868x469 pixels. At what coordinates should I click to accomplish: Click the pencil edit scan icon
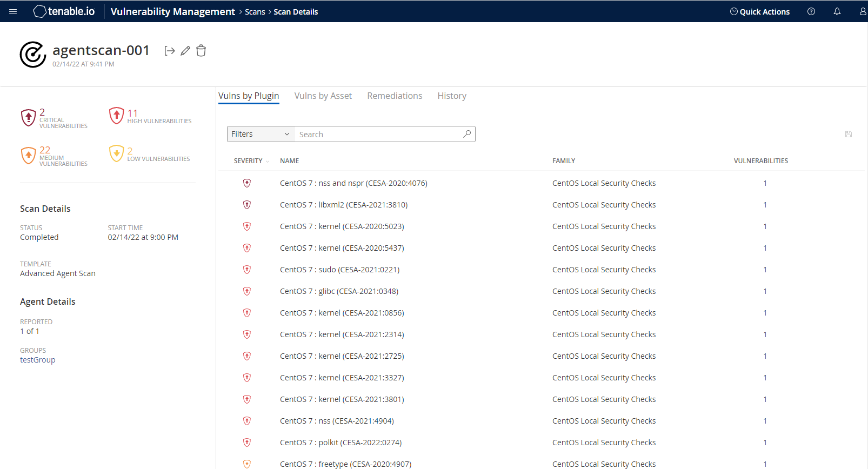[185, 51]
